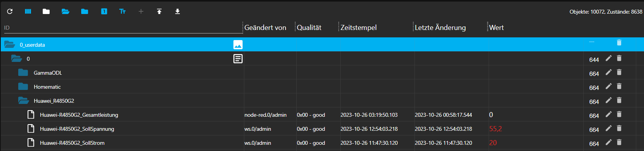Viewport: 644px width, 151px height.
Task: Collapse the Huawei_R4850G2 folder
Action: pos(24,100)
